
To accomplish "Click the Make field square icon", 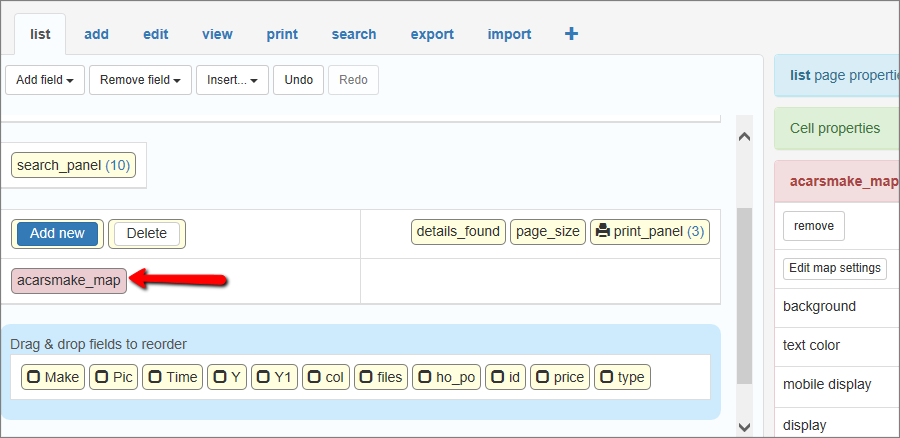I will (33, 377).
